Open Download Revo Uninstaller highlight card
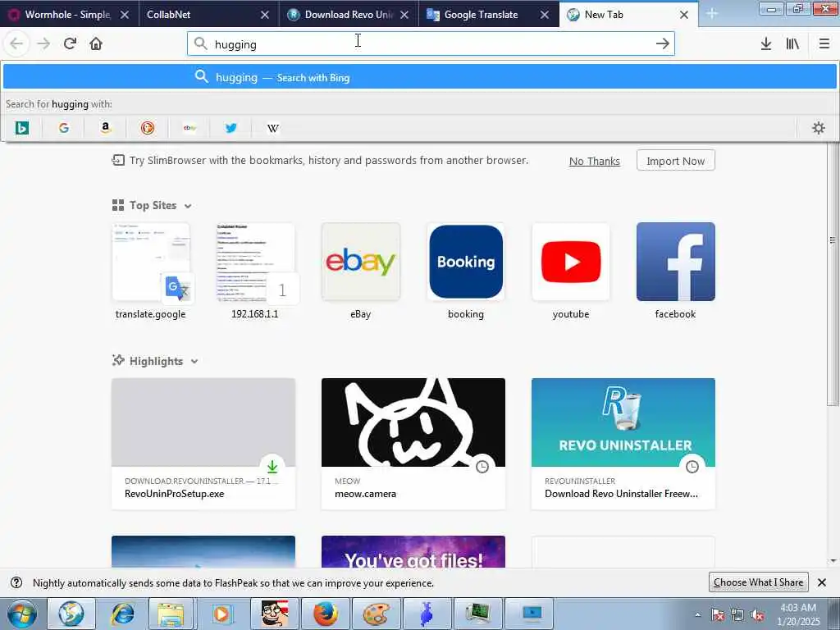This screenshot has width=840, height=630. pyautogui.click(x=623, y=444)
